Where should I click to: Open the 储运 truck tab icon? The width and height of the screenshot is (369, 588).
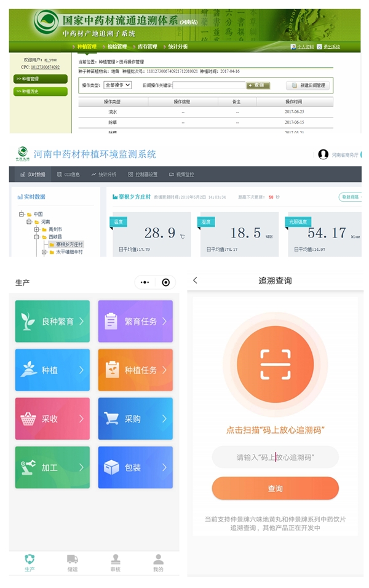(x=73, y=559)
